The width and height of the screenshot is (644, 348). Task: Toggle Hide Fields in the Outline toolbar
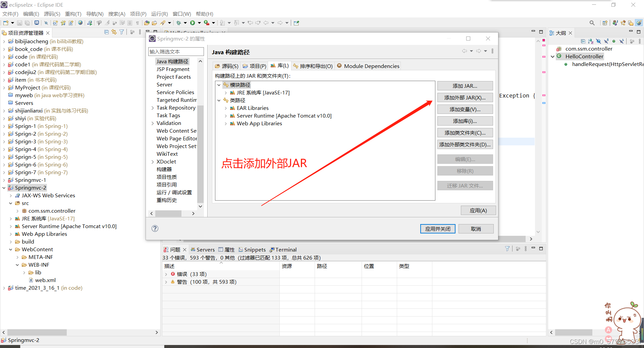point(598,41)
